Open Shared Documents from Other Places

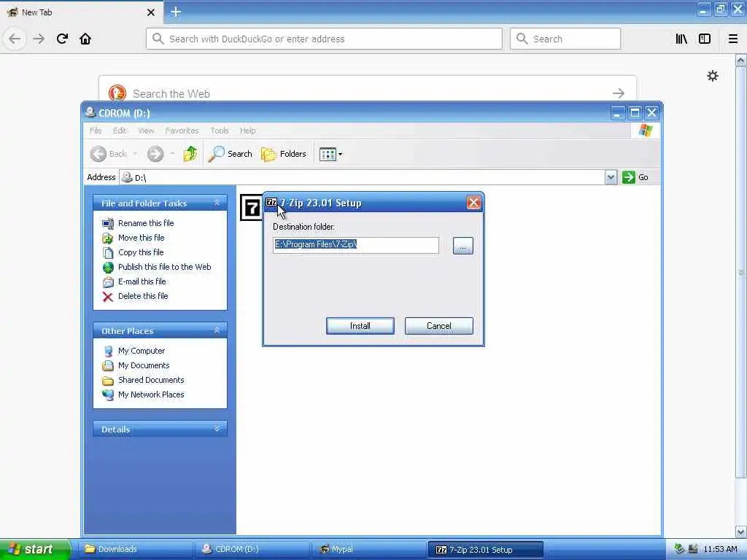(151, 380)
